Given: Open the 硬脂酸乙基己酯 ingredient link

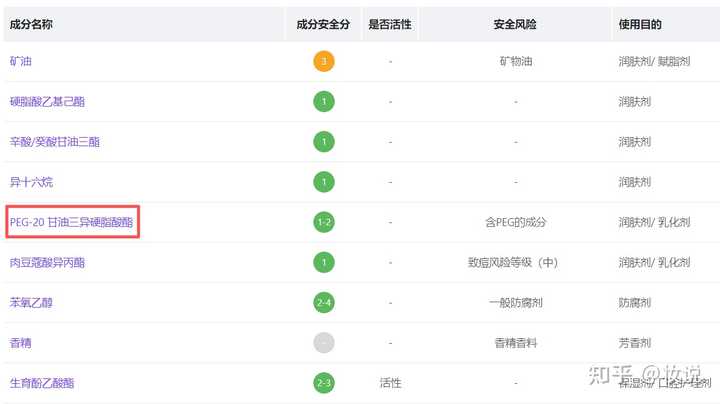Looking at the screenshot, I should click(47, 101).
